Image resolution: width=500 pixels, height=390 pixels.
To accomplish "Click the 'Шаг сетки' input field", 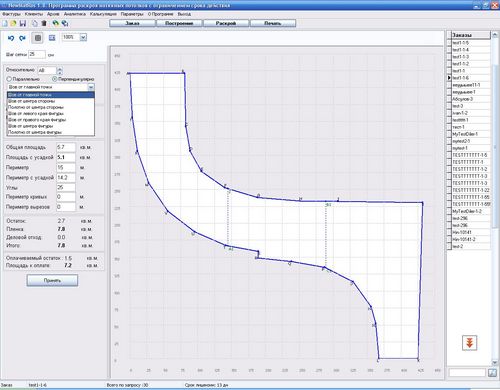I will (37, 54).
